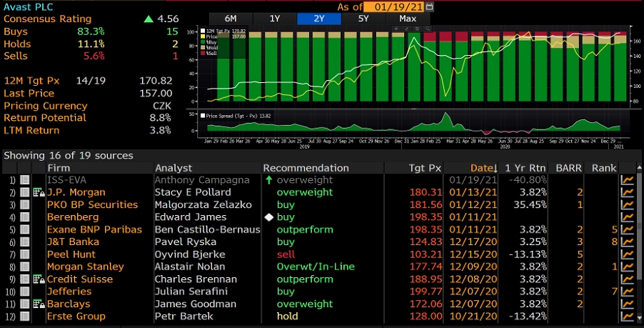Viewport: 644px width, 328px height.
Task: Click the Price Spread legend swatch in lower chart
Action: (x=203, y=116)
